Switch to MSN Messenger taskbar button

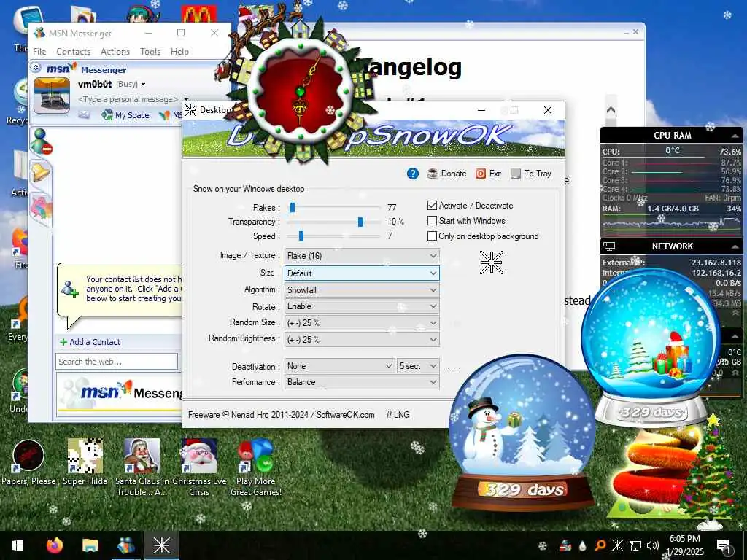tap(125, 545)
